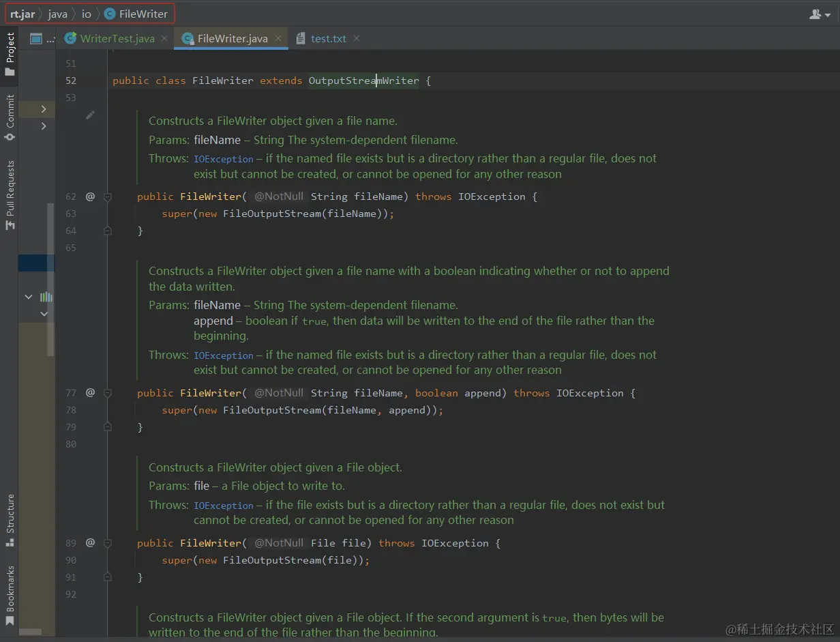Collapse the fold marker at line 64

[107, 231]
